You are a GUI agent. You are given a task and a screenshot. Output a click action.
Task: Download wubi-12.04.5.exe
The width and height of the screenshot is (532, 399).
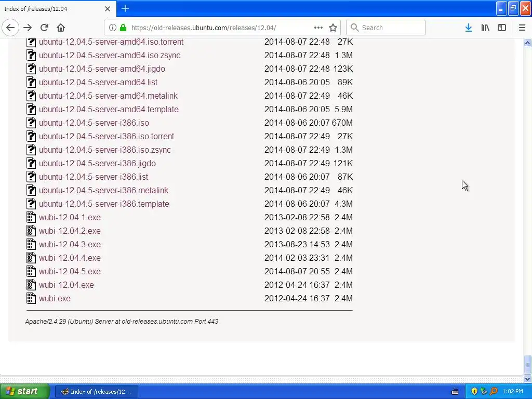coord(70,271)
